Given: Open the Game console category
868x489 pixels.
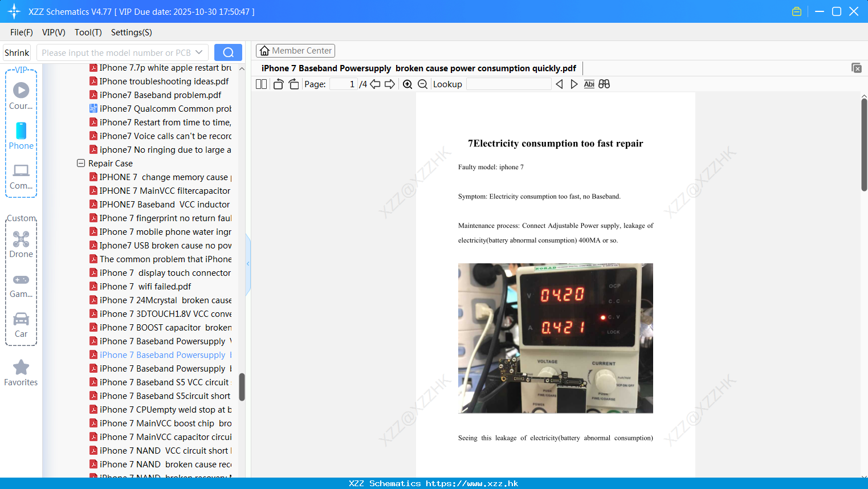Looking at the screenshot, I should pos(21,286).
